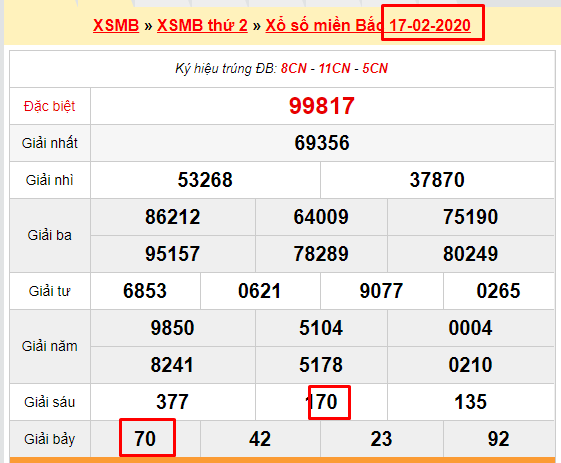This screenshot has width=561, height=463.
Task: Click the highlighted Giải bảy number 70
Action: pos(145,439)
